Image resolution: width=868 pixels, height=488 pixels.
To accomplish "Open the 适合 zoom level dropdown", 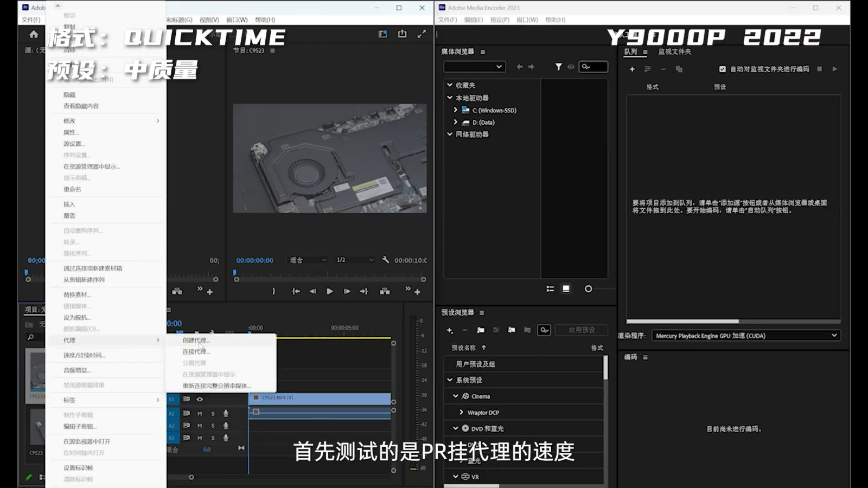I will tap(308, 260).
